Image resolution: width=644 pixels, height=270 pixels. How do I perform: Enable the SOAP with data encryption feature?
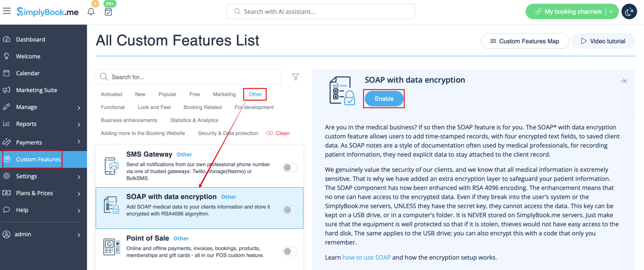(384, 98)
